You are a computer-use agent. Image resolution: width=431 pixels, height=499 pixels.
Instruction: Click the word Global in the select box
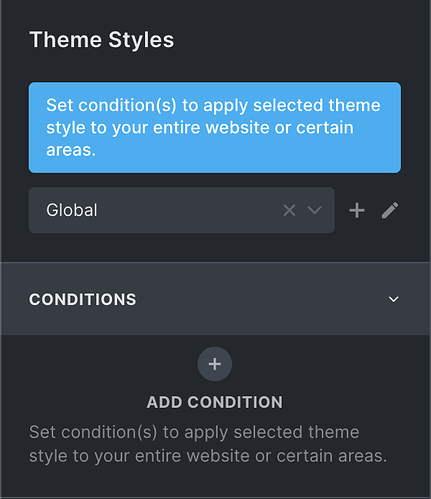(72, 210)
